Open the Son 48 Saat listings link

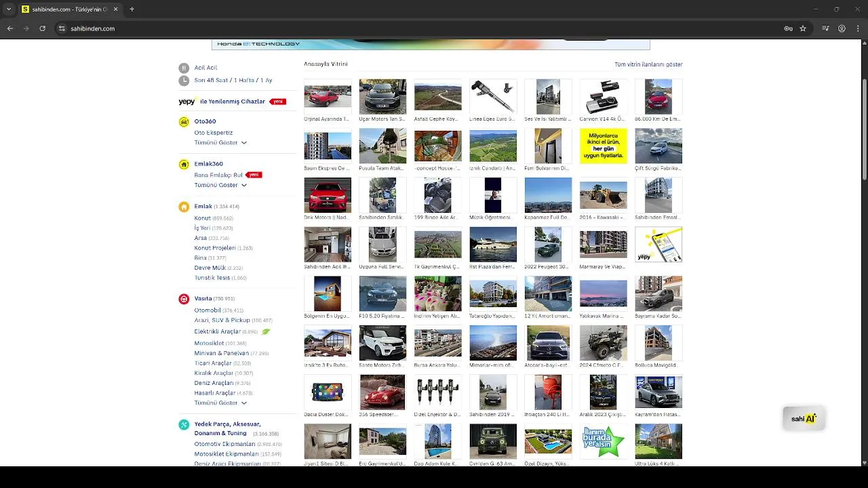coord(211,80)
